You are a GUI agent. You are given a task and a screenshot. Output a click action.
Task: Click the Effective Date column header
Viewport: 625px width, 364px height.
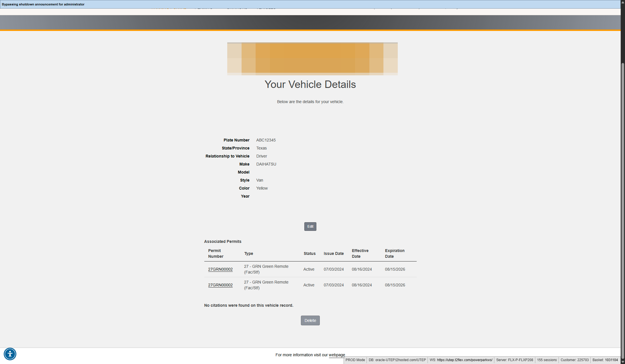coord(360,253)
